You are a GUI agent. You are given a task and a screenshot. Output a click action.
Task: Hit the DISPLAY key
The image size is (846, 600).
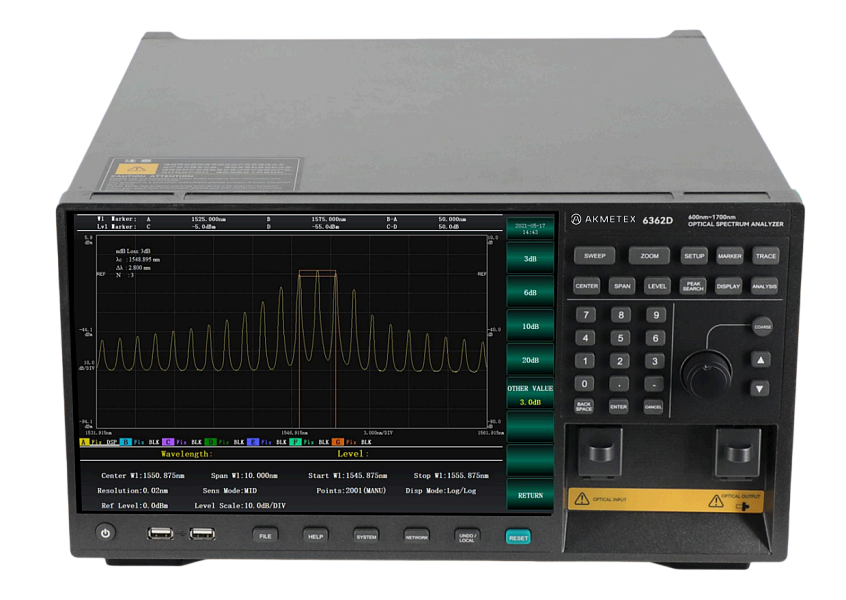coord(728,286)
